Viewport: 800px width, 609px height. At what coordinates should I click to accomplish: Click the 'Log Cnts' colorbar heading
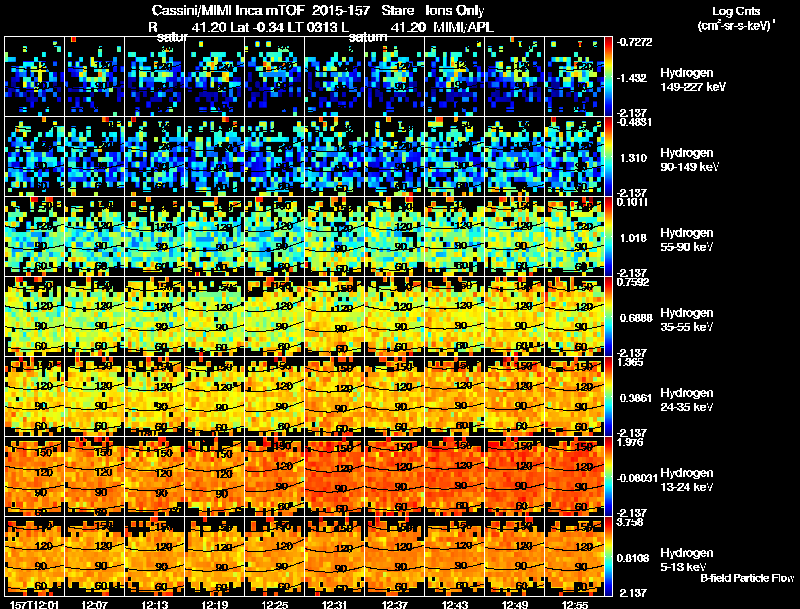[x=736, y=11]
